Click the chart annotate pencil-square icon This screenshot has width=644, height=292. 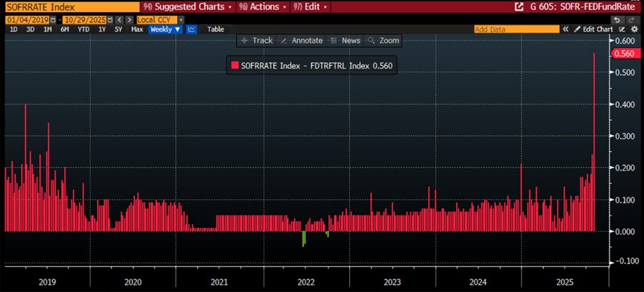[x=622, y=29]
